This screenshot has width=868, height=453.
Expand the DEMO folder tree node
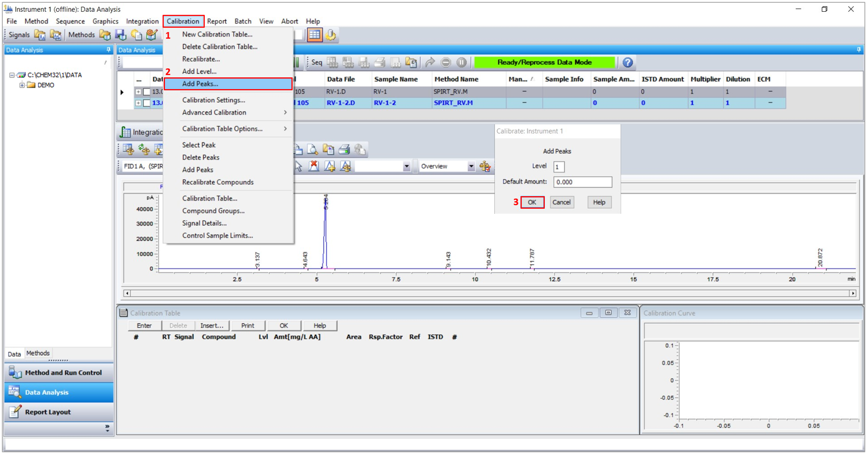(x=22, y=85)
